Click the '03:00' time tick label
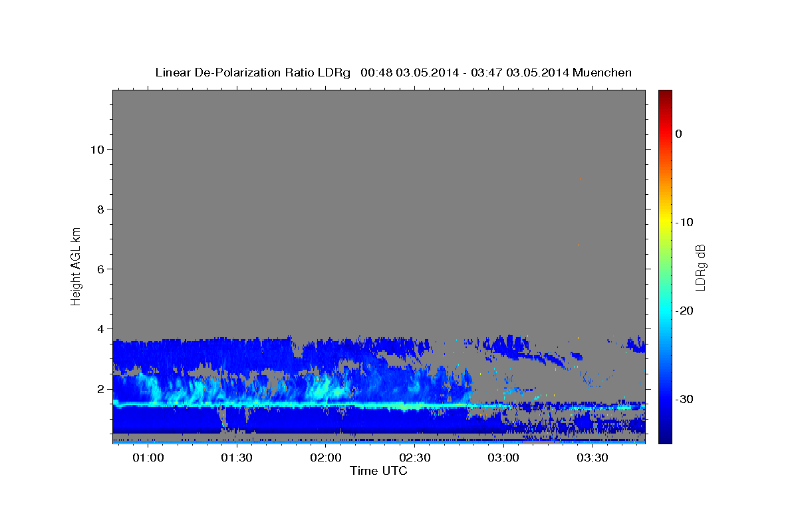This screenshot has height=532, width=798. point(503,458)
